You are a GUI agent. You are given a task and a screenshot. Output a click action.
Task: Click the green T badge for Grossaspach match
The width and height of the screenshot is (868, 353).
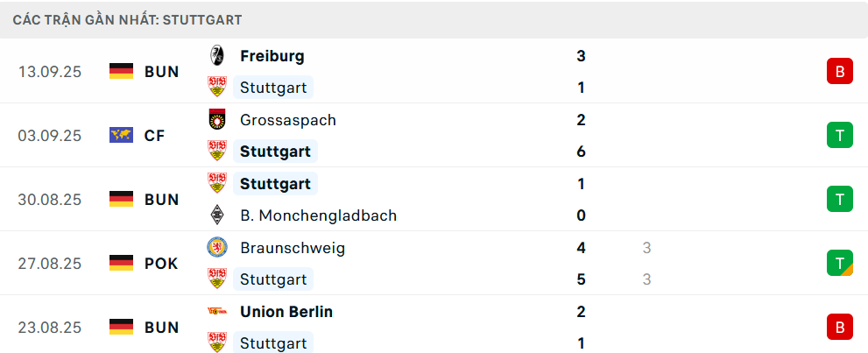(839, 136)
